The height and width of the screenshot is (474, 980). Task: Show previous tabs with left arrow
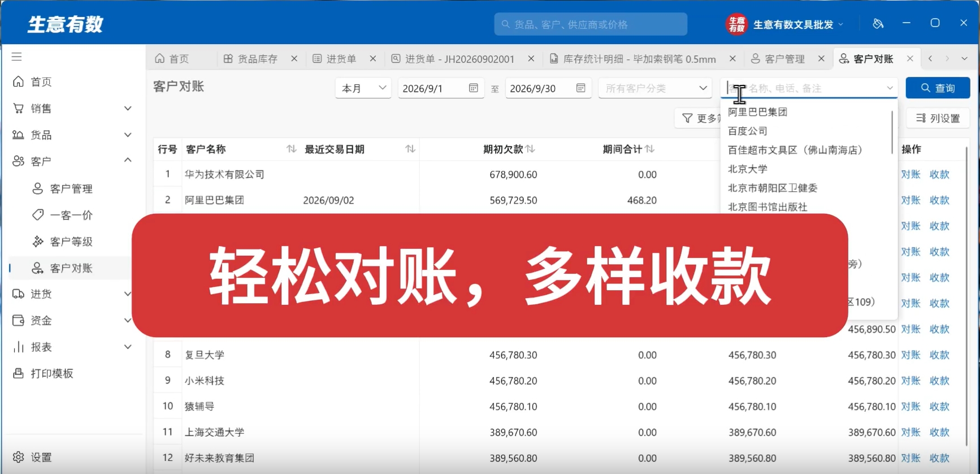click(930, 58)
